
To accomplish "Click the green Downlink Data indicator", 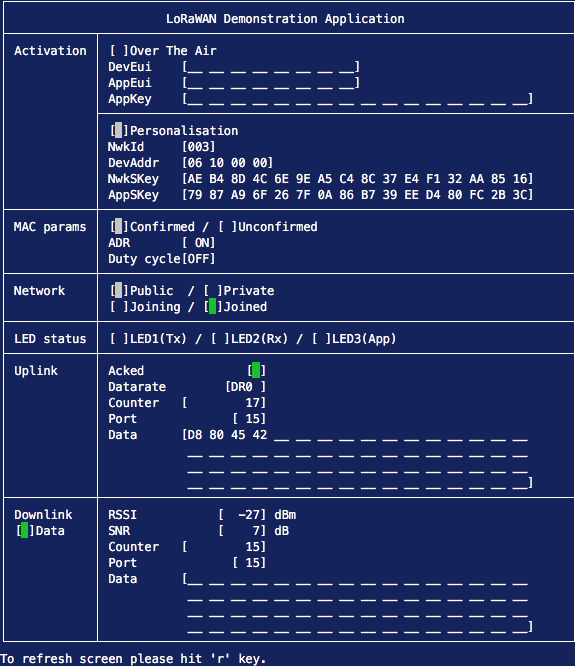I will click(x=25, y=531).
